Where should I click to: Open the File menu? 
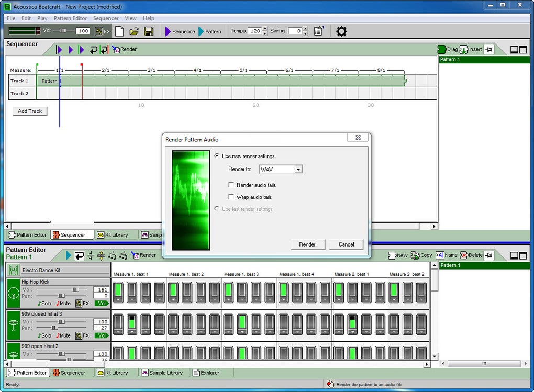tap(11, 18)
